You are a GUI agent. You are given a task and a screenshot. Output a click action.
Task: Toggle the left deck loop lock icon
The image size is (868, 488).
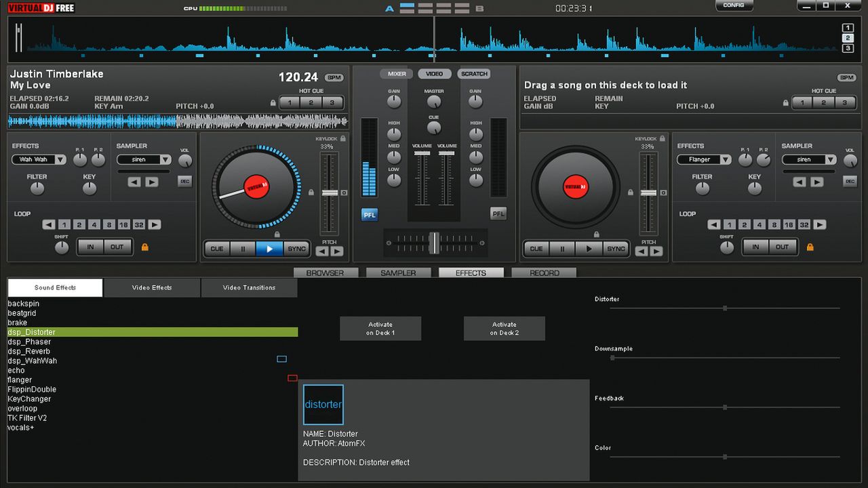(x=144, y=247)
